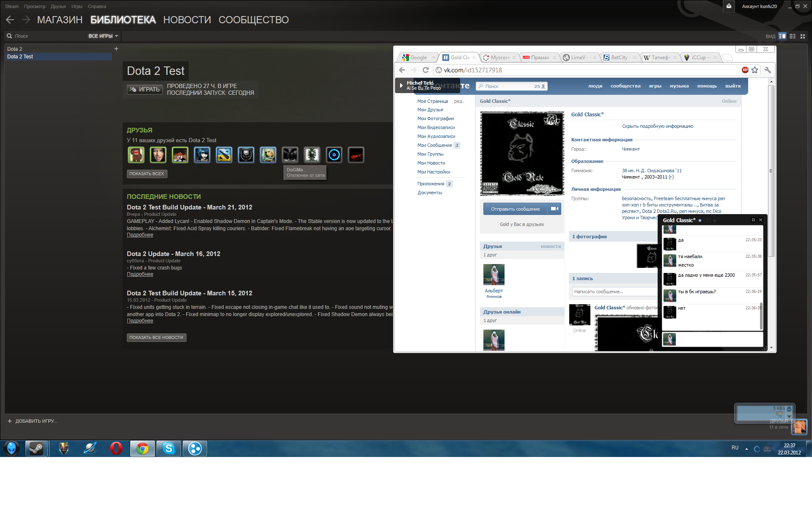Switch to the iCCup tab
Image resolution: width=812 pixels, height=512 pixels.
(700, 58)
